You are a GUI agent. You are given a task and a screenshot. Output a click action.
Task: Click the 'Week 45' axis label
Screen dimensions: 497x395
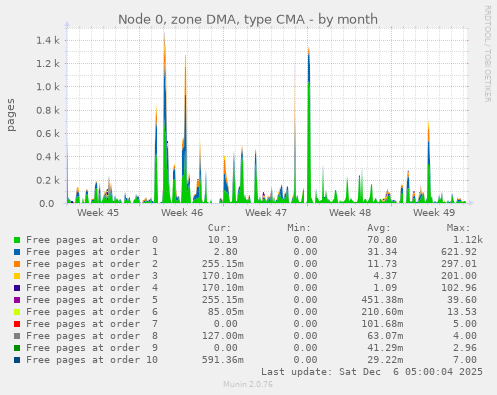click(x=98, y=213)
